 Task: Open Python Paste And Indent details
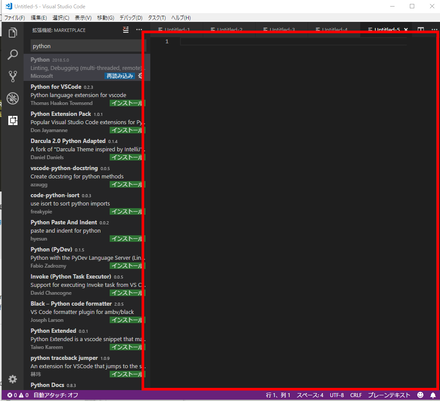[87, 230]
